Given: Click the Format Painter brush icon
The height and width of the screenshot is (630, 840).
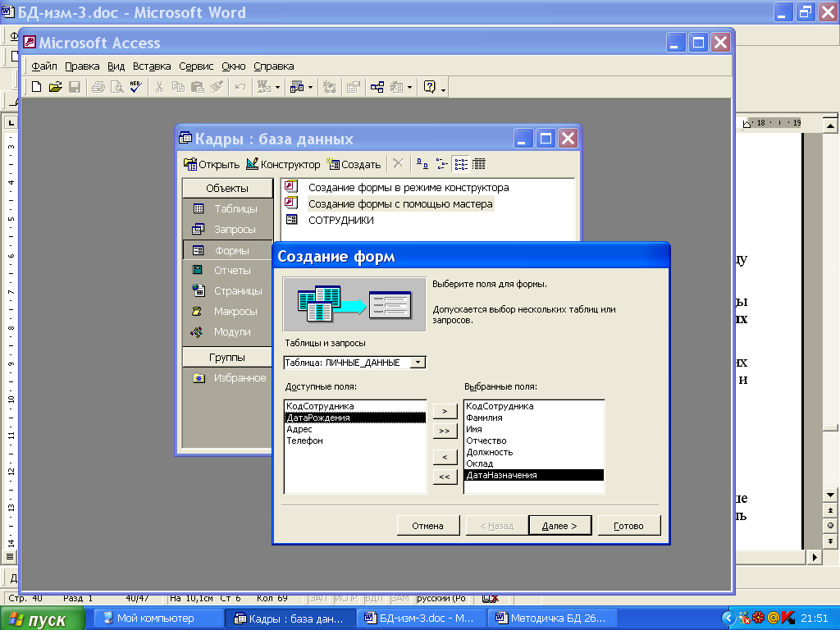Looking at the screenshot, I should click(217, 87).
